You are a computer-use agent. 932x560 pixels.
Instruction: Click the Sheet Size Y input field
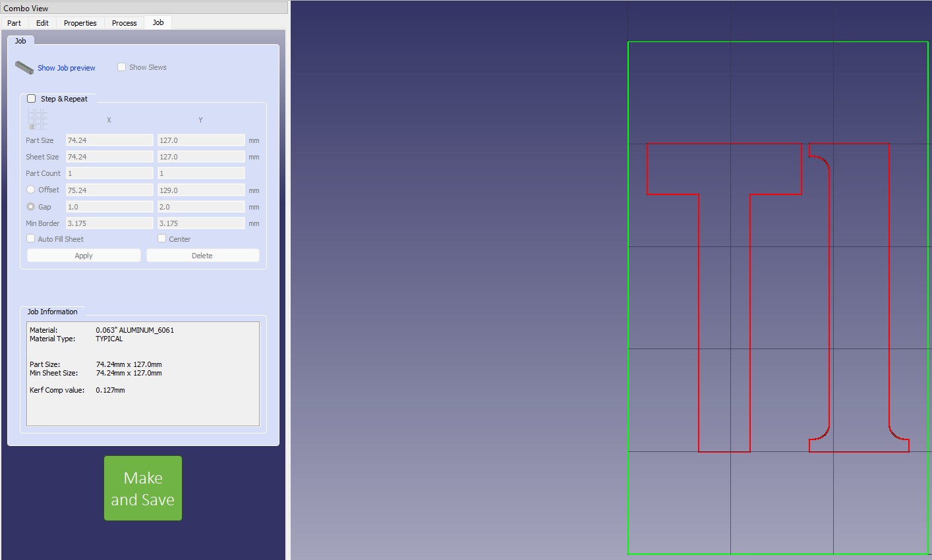click(x=201, y=157)
